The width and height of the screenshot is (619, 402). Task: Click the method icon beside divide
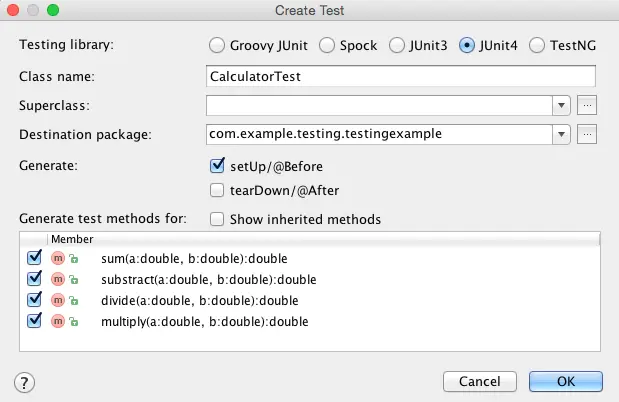[58, 300]
